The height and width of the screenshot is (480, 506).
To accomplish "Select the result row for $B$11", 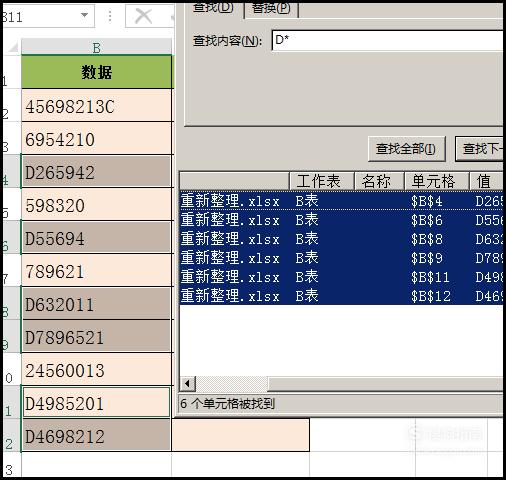I will [341, 277].
